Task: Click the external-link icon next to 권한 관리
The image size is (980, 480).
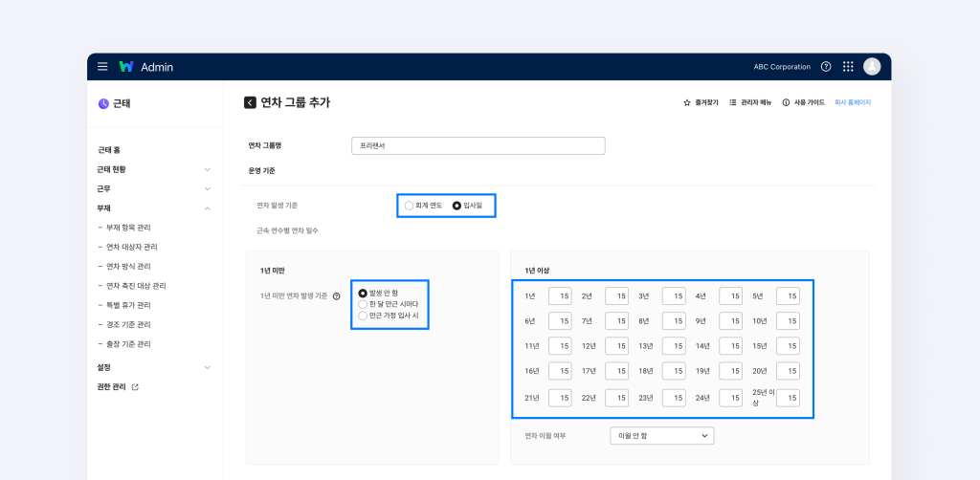Action: tap(135, 387)
